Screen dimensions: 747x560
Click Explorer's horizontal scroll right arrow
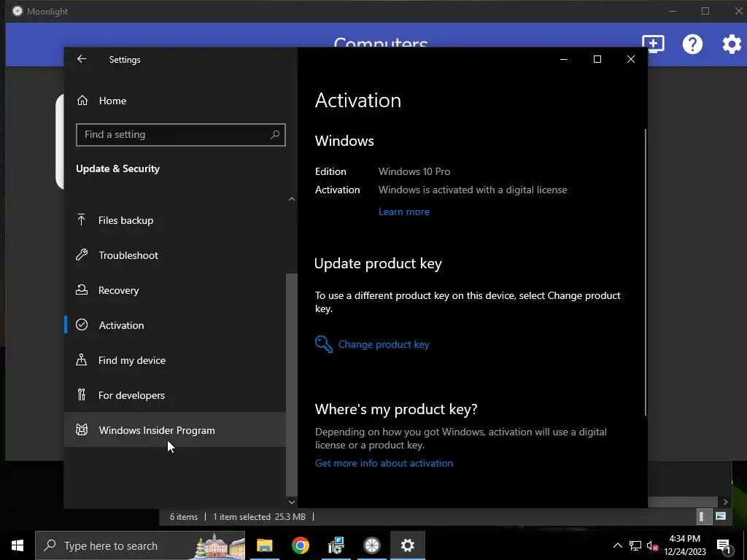pyautogui.click(x=726, y=502)
